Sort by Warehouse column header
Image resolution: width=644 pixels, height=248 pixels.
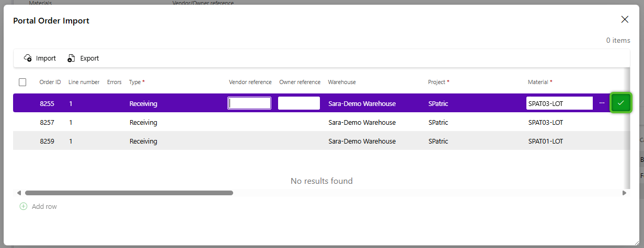coord(342,82)
